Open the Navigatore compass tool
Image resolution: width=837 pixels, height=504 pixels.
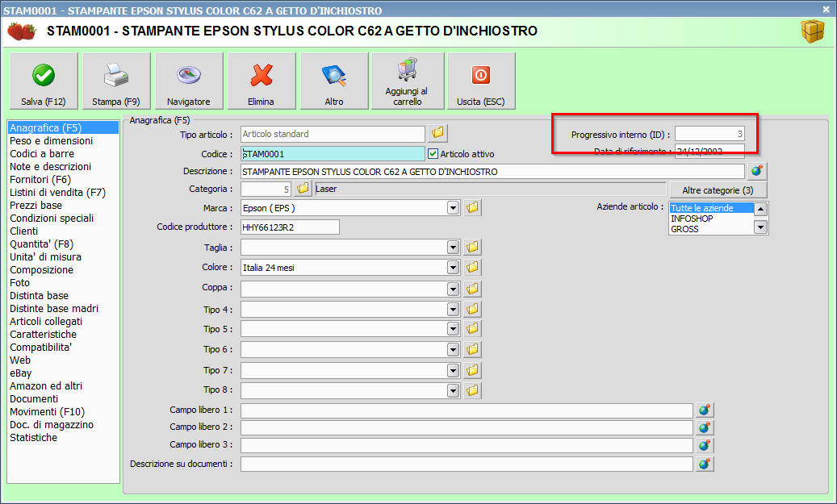[189, 81]
